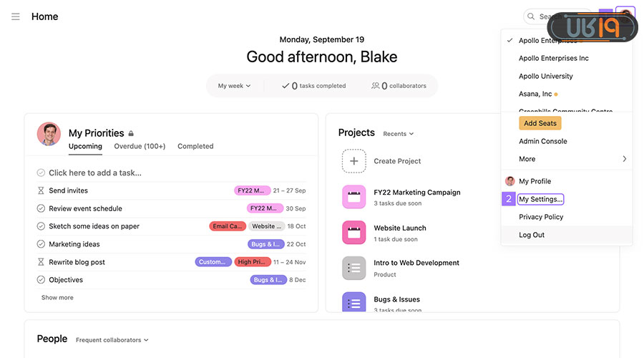Click the Email Ca... red tag

pyautogui.click(x=227, y=226)
